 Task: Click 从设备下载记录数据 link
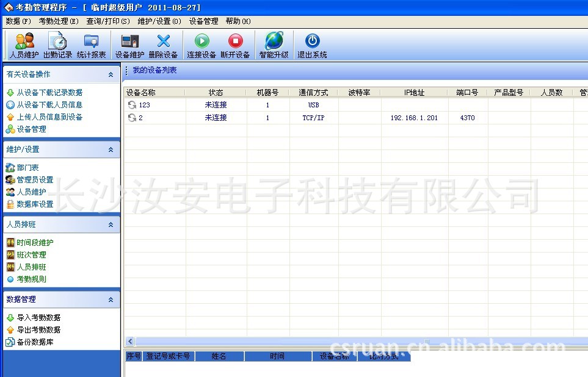pyautogui.click(x=49, y=93)
